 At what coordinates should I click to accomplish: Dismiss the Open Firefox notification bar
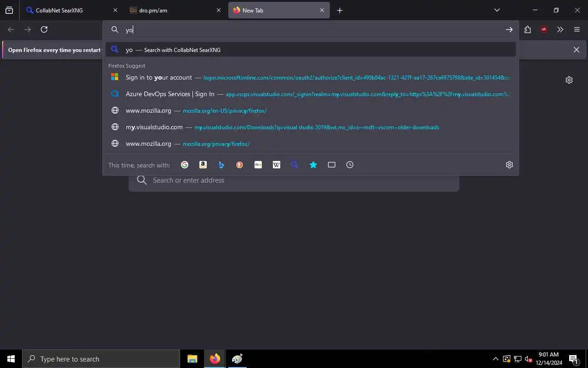tap(577, 50)
